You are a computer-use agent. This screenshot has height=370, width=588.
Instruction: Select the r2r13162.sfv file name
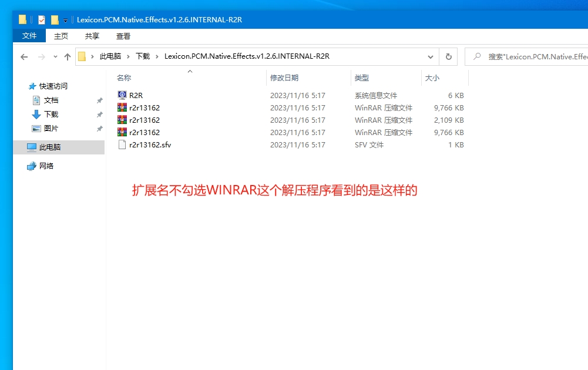tap(150, 145)
